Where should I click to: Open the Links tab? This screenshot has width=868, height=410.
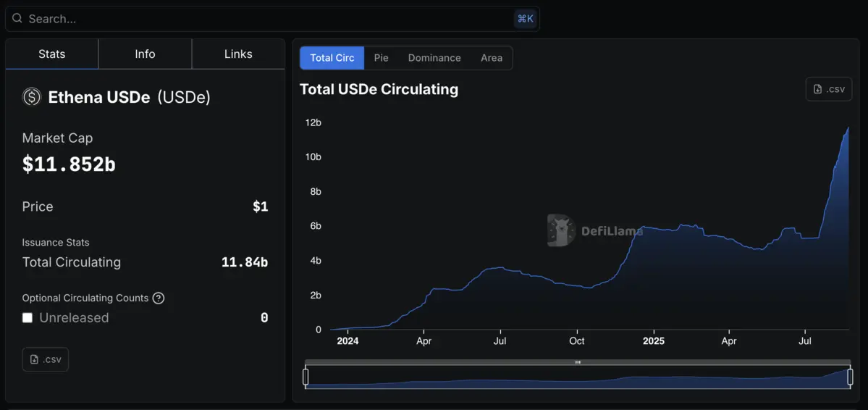click(x=238, y=54)
